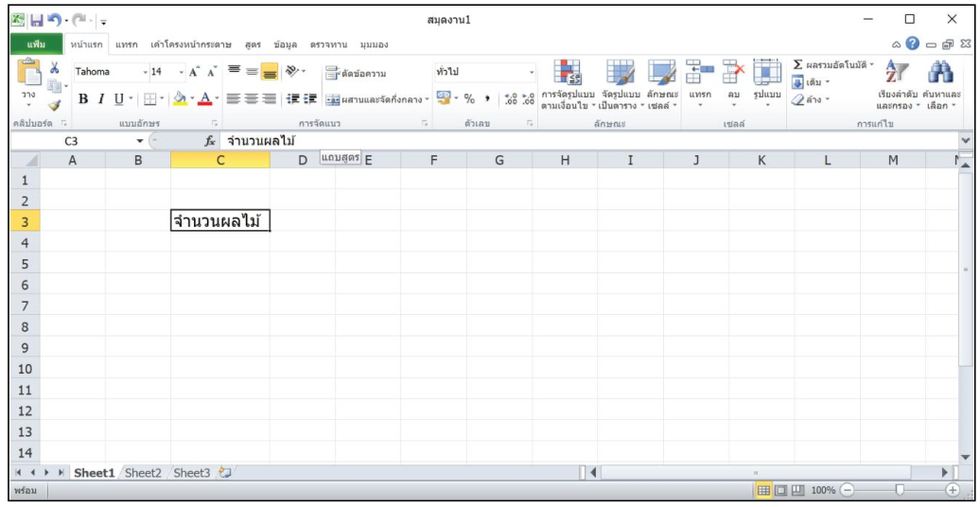Select cell C3 containing จำนวนผลไม้
The width and height of the screenshot is (980, 507).
(x=219, y=222)
